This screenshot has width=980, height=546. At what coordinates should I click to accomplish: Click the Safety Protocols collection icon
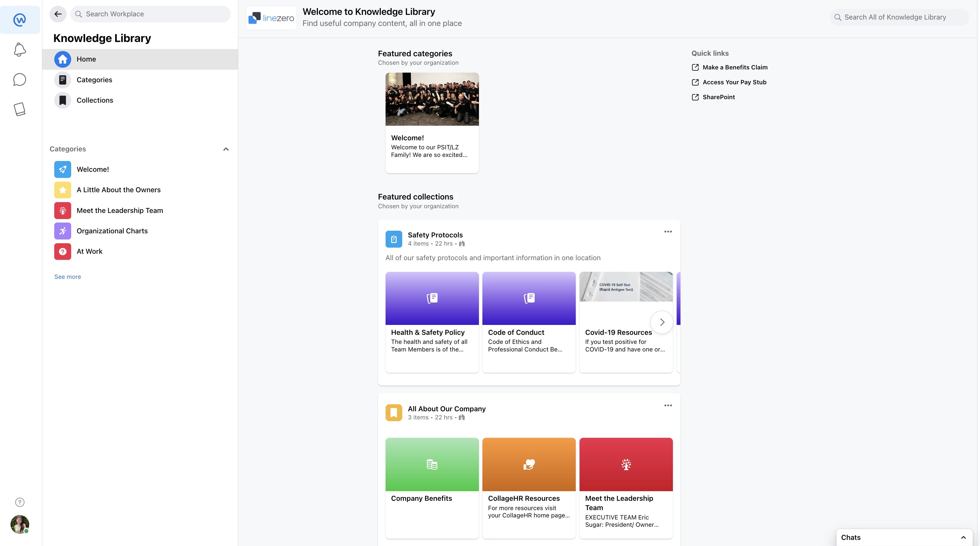pyautogui.click(x=394, y=239)
